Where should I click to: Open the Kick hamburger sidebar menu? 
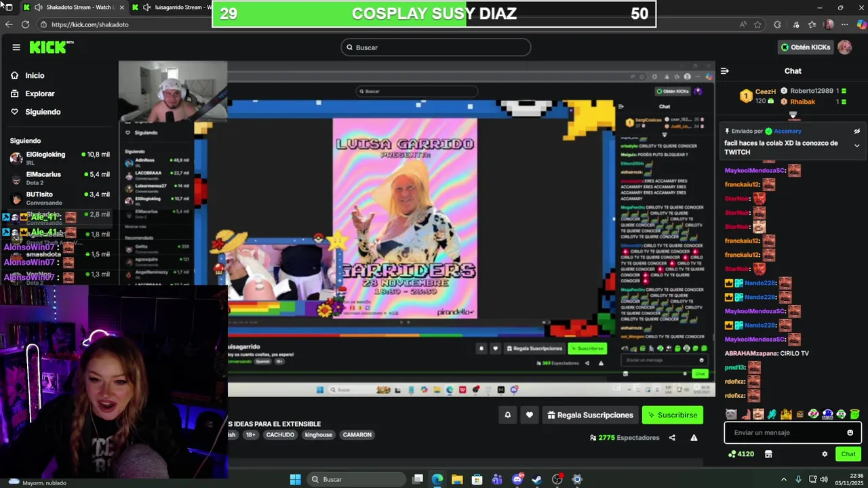(x=16, y=47)
